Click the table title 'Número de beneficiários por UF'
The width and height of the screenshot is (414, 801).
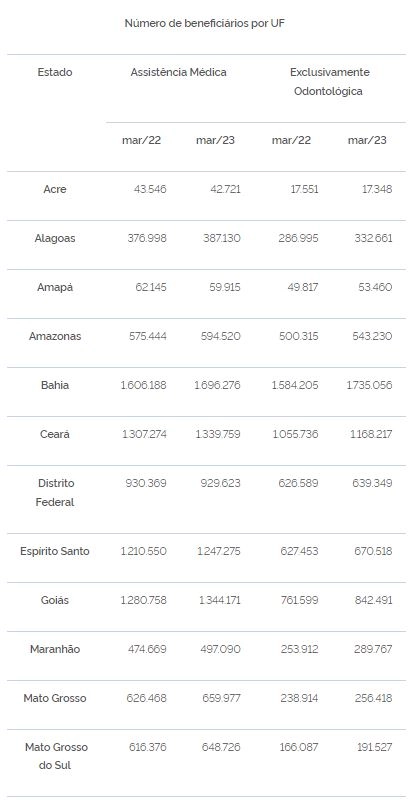204,23
